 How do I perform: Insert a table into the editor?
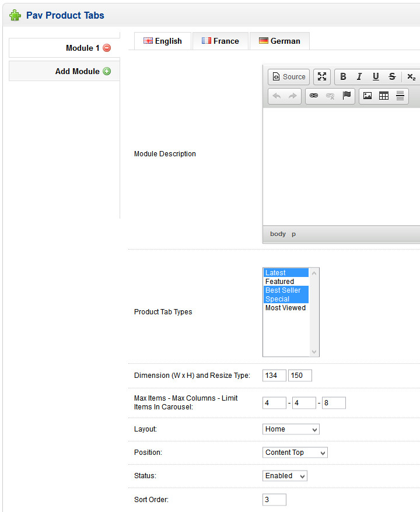point(384,96)
